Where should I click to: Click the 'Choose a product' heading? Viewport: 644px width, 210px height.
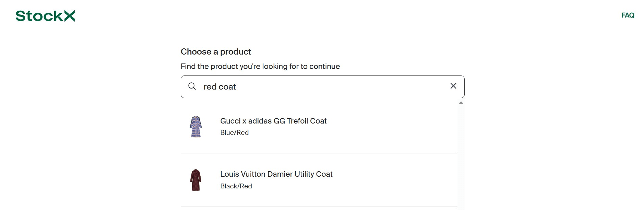coord(216,51)
